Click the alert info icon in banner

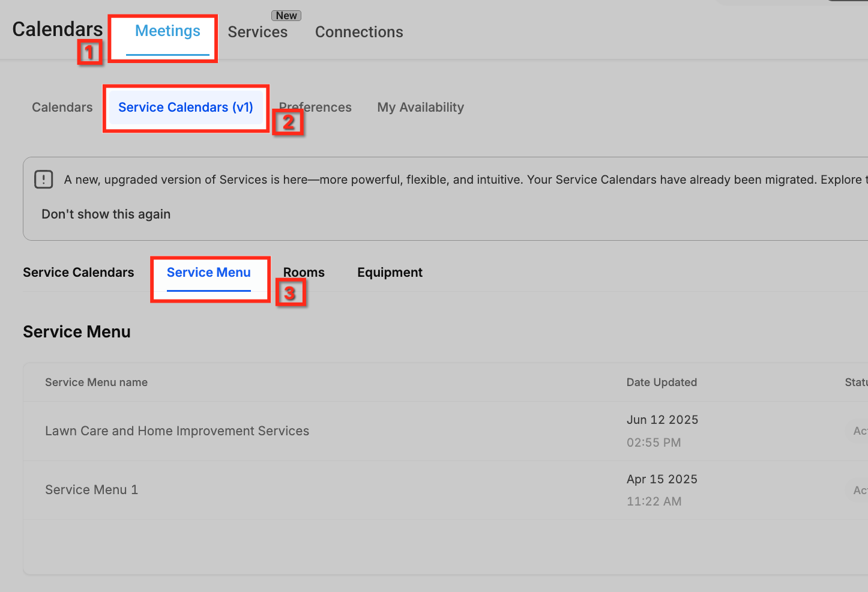point(44,179)
